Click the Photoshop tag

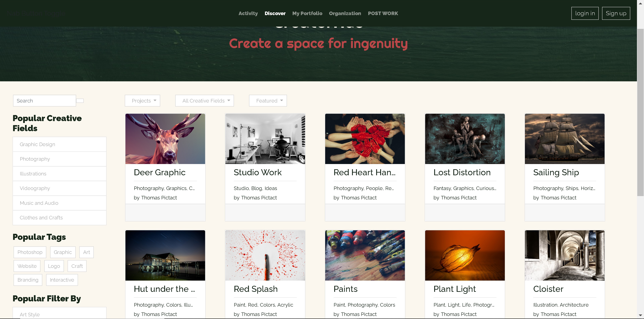(x=30, y=252)
